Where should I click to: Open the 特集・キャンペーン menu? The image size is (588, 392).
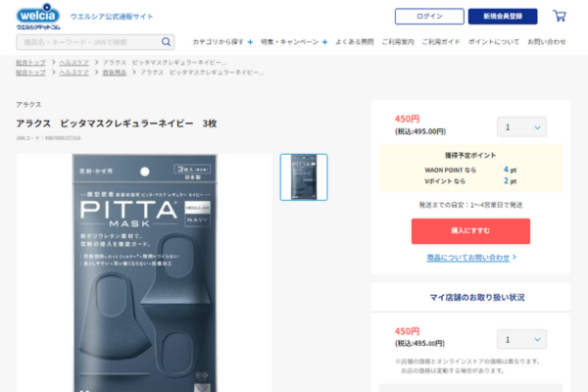(289, 42)
